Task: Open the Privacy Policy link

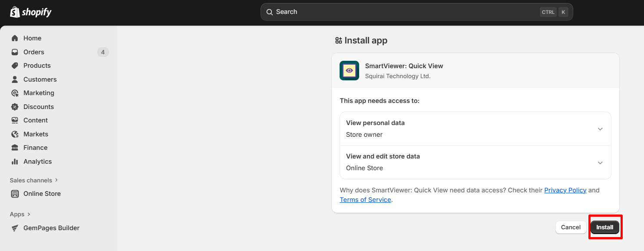Action: pyautogui.click(x=565, y=190)
